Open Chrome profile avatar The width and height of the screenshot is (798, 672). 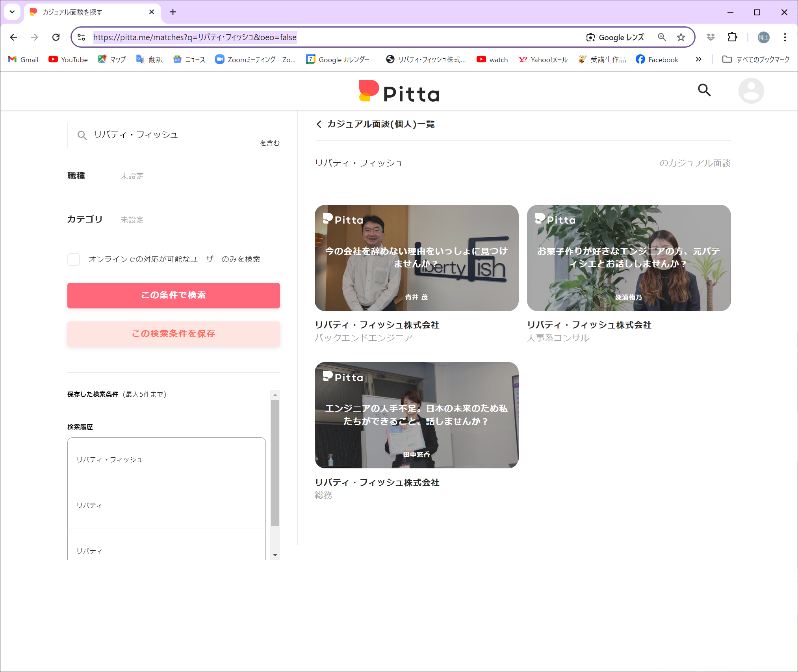[763, 37]
